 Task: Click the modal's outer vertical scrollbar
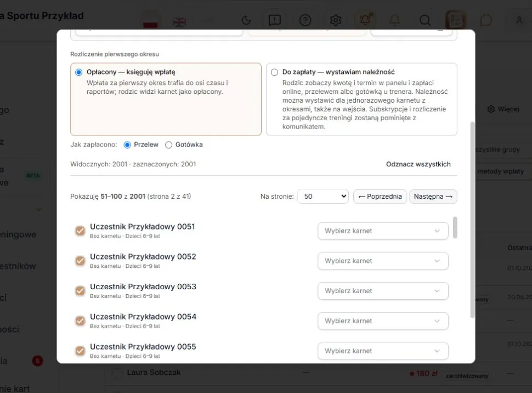pyautogui.click(x=472, y=220)
